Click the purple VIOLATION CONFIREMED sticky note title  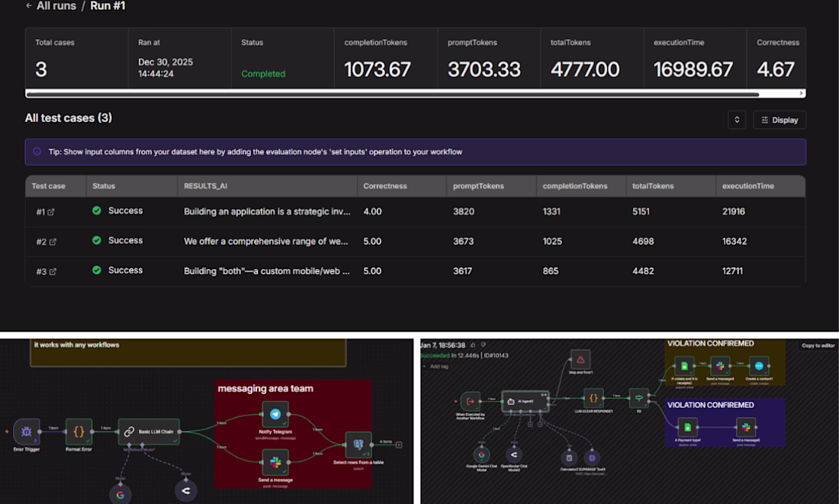[x=711, y=405]
